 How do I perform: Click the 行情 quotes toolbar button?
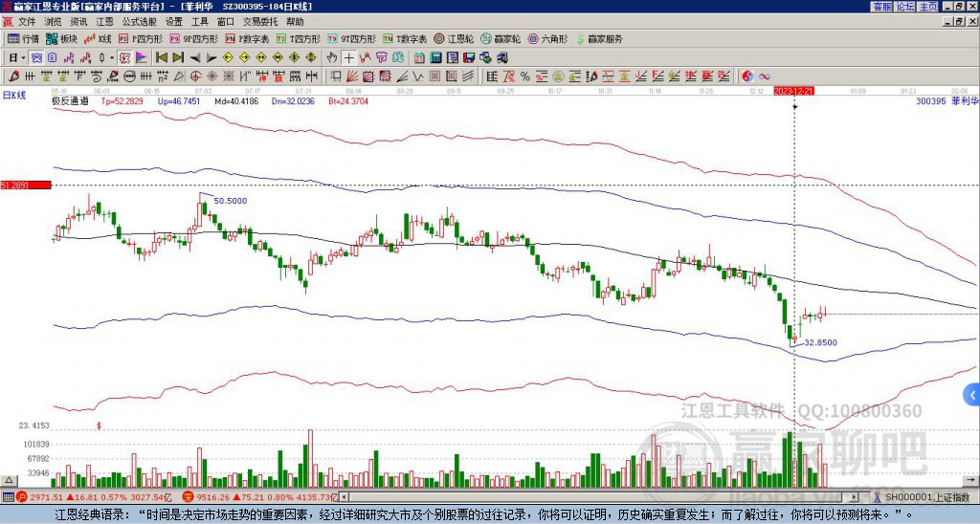[x=23, y=38]
